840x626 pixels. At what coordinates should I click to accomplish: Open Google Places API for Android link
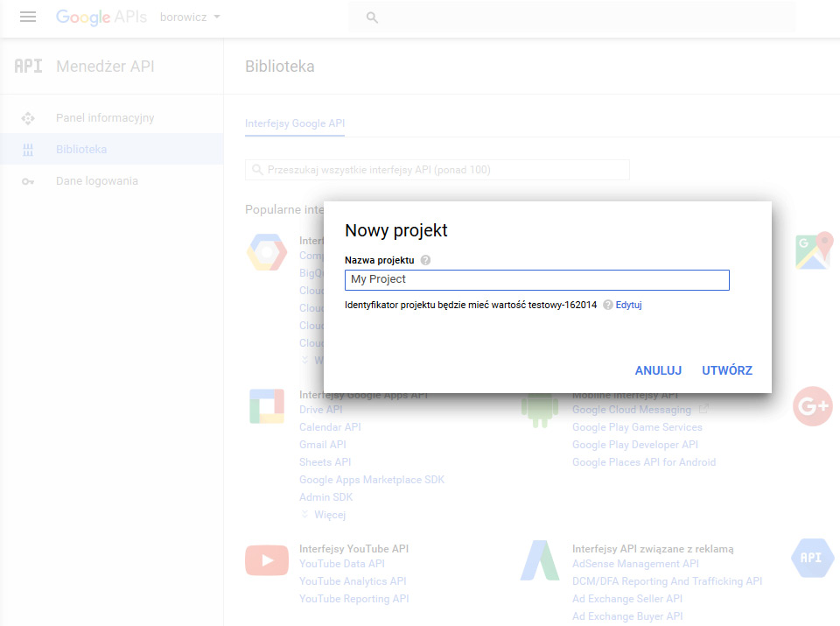point(644,462)
